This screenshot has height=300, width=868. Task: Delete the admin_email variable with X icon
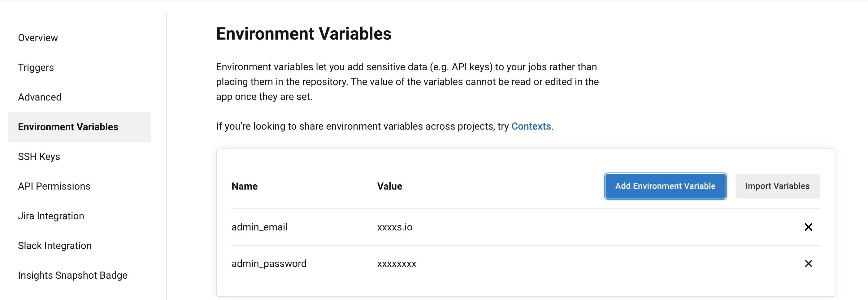[808, 227]
